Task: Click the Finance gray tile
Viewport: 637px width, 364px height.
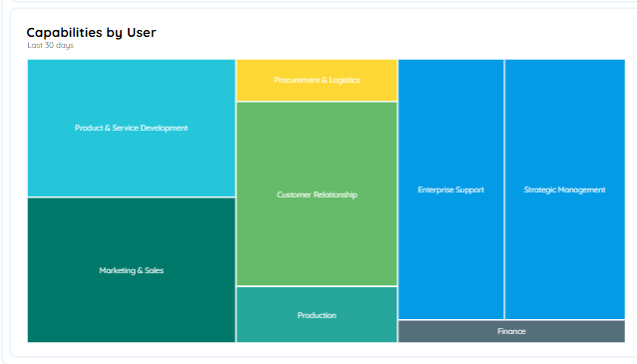Action: 511,331
